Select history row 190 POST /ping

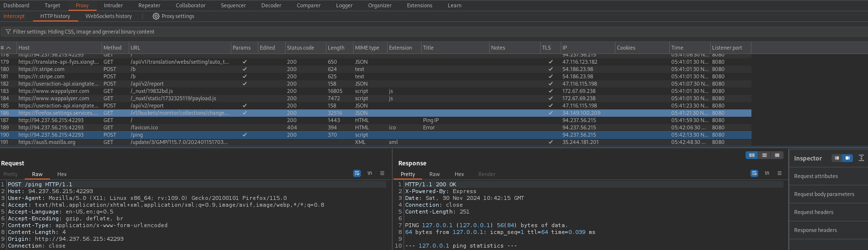[x=375, y=135]
